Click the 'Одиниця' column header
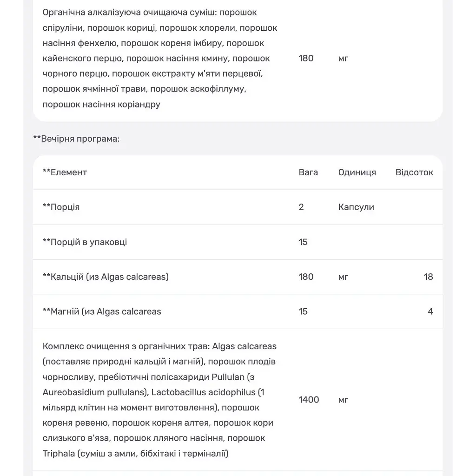 click(x=357, y=172)
